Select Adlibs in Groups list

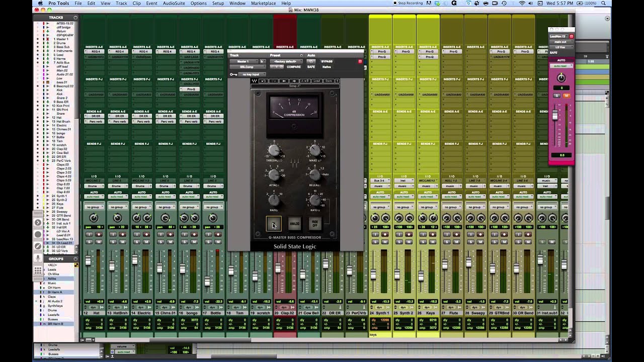coord(52,279)
